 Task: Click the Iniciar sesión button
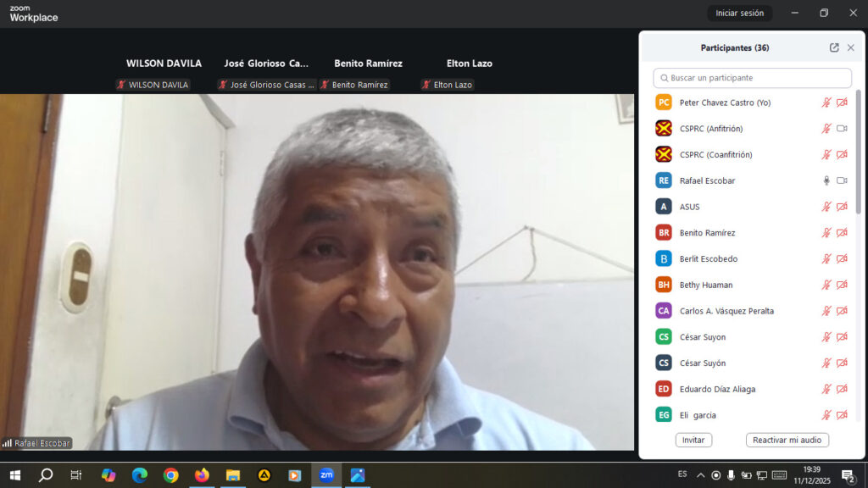point(739,13)
